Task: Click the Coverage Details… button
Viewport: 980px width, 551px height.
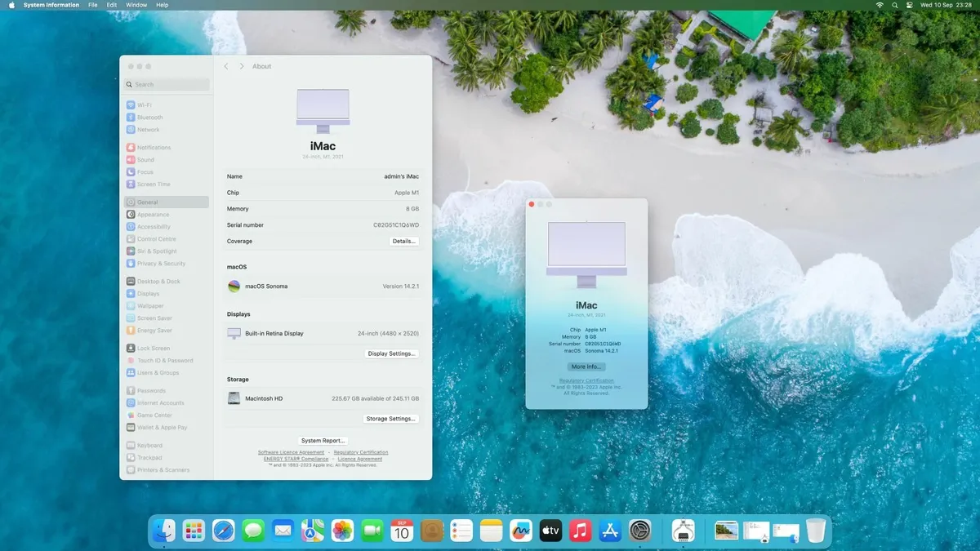Action: (x=404, y=242)
